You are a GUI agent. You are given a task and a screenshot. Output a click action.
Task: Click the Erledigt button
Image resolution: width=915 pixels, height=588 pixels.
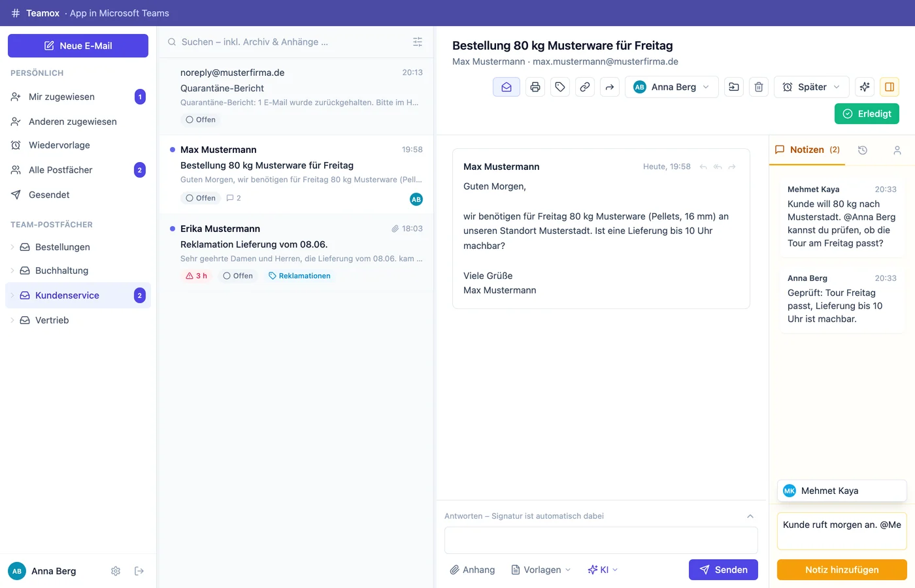[x=867, y=114]
